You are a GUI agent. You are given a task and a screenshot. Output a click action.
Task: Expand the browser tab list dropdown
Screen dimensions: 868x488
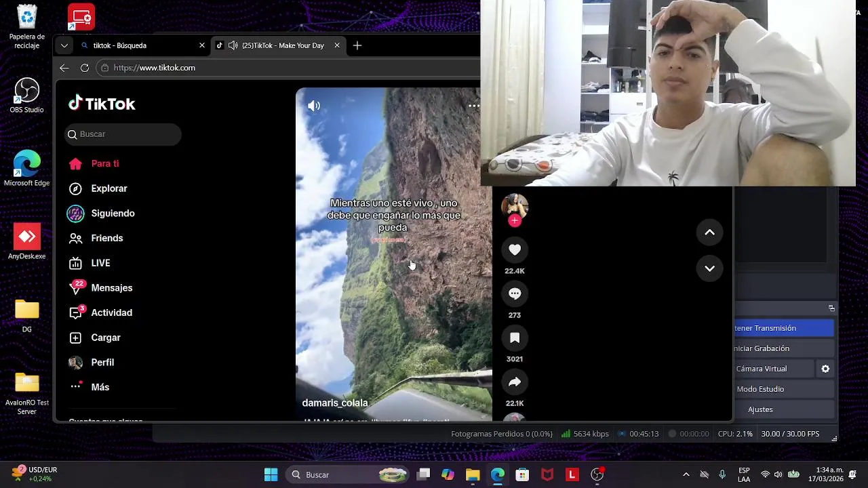pos(64,45)
